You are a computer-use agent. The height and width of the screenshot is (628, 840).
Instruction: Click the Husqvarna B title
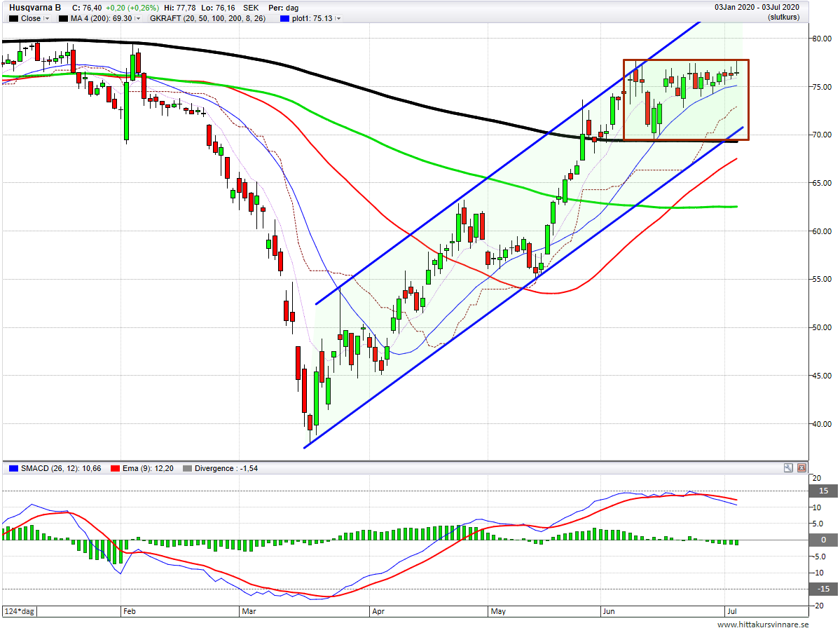tap(35, 8)
